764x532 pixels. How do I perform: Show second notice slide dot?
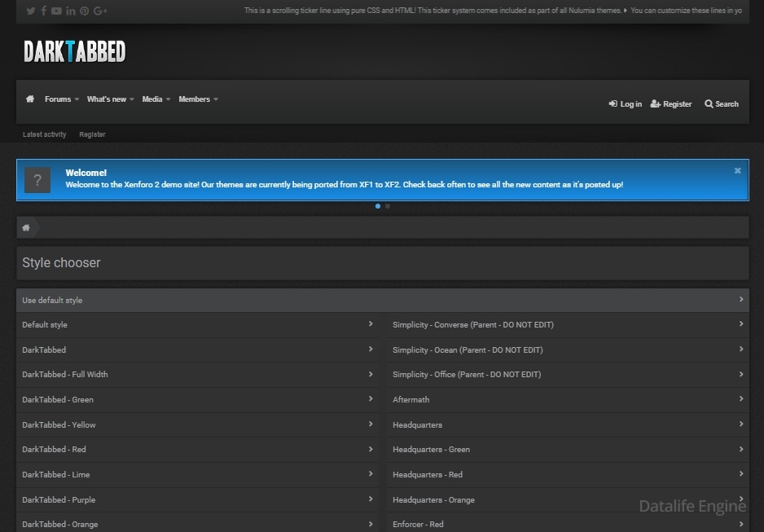(388, 206)
